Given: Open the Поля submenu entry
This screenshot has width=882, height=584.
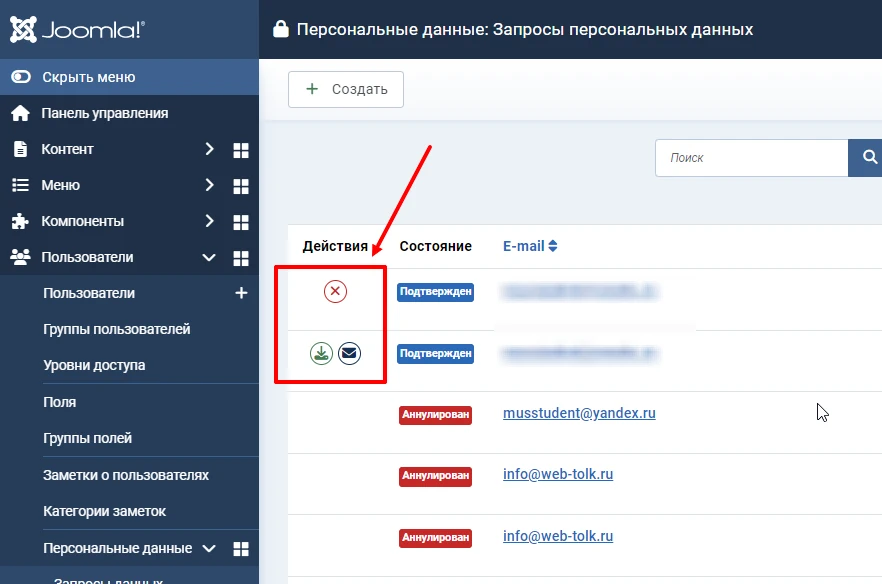Looking at the screenshot, I should [60, 402].
